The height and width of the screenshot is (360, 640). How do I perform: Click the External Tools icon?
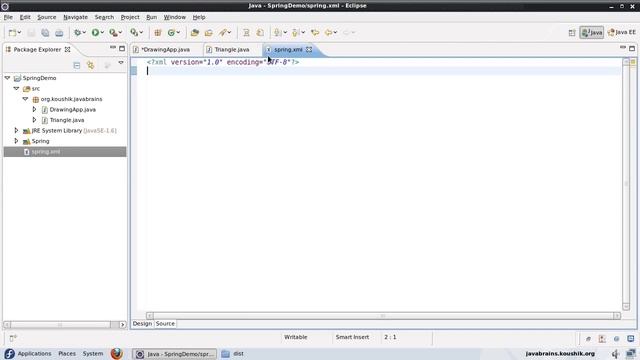click(x=113, y=33)
